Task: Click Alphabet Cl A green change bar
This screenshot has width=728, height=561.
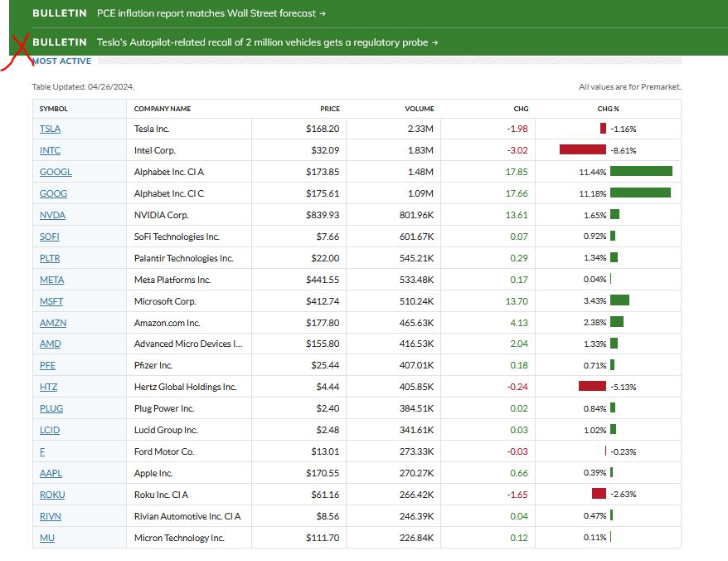Action: 640,172
